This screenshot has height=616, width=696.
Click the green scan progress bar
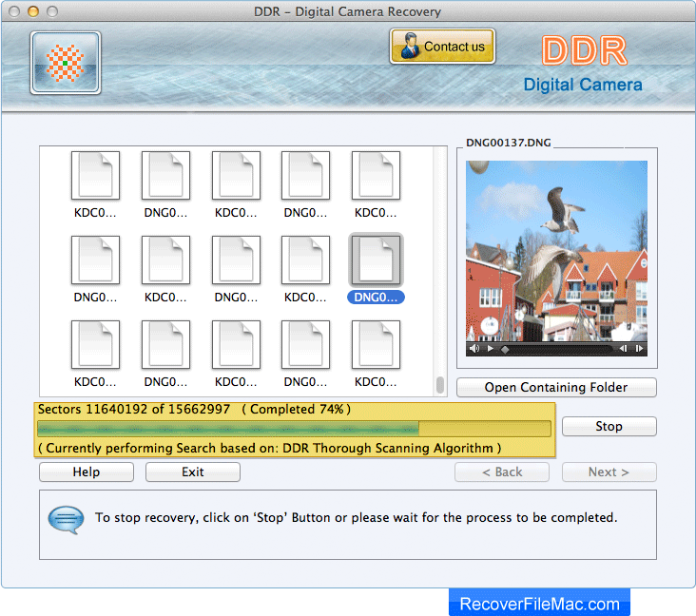click(294, 429)
